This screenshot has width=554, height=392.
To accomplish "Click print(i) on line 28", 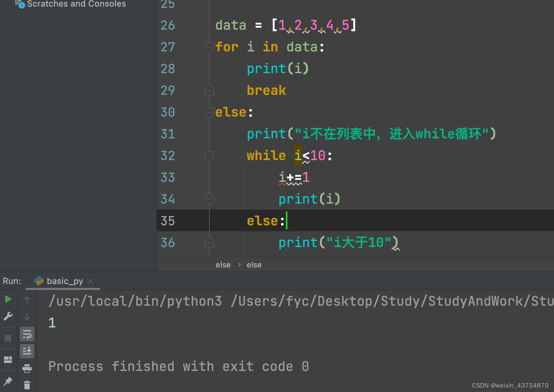I will tap(278, 69).
